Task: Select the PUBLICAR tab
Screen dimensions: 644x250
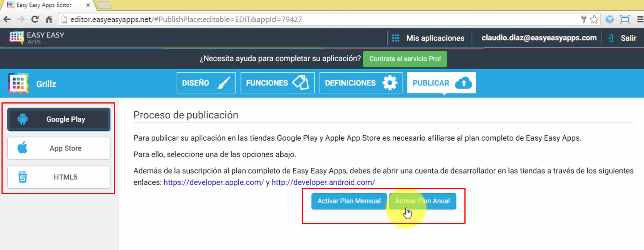Action: click(441, 83)
